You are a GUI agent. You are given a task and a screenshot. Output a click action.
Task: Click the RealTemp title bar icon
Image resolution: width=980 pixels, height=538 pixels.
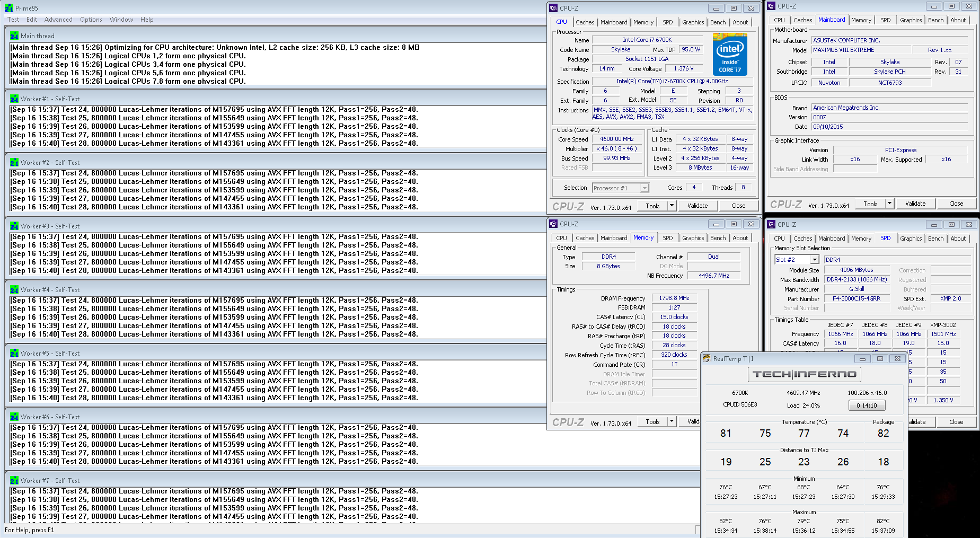(707, 358)
